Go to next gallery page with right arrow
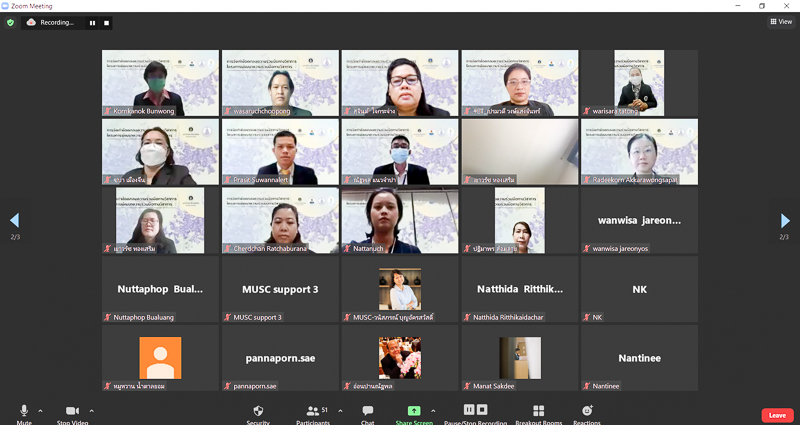The image size is (800, 425). (x=785, y=220)
